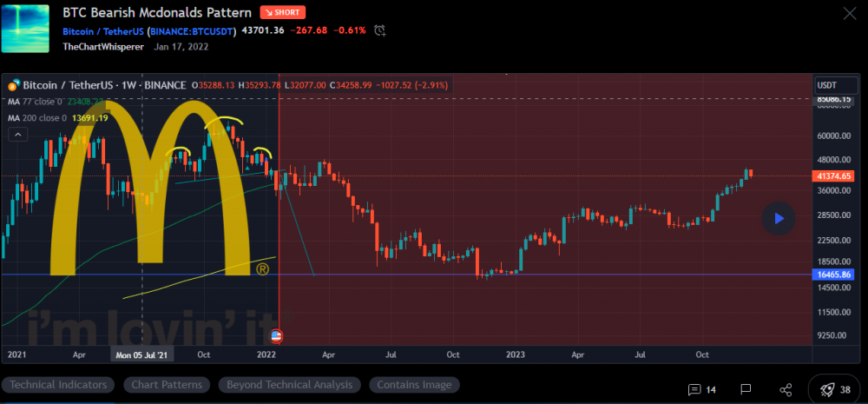Click the idea thumbnail image
Image resolution: width=868 pixels, height=404 pixels.
[x=26, y=27]
